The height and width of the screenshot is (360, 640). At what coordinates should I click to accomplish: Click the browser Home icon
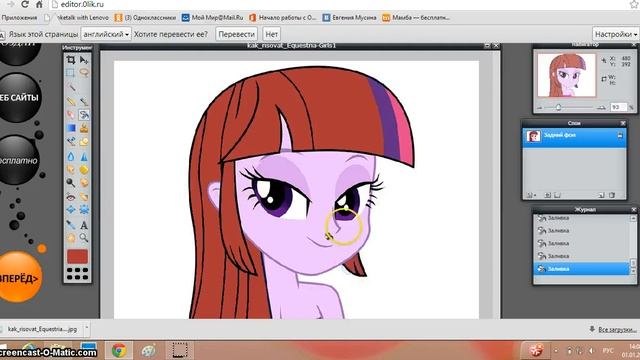click(39, 4)
